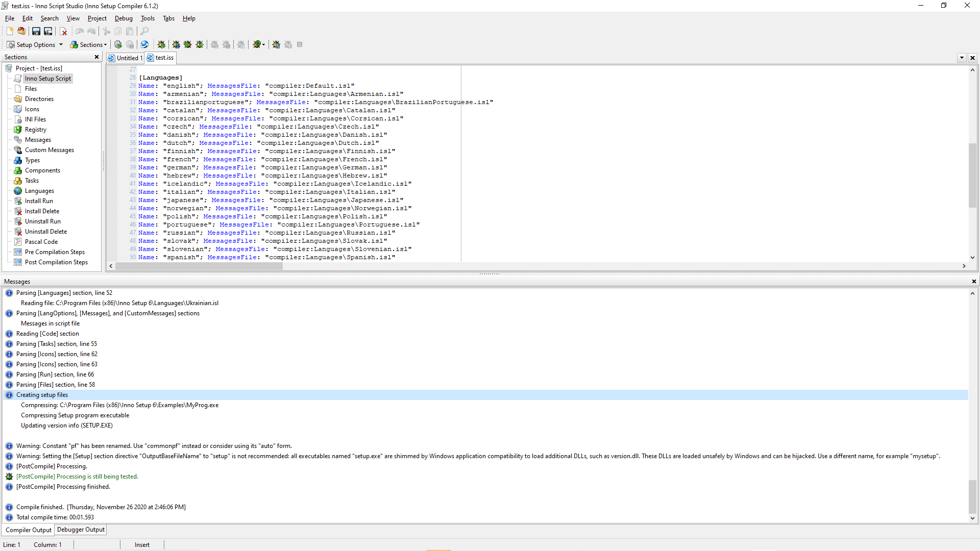Open the View menu
The width and height of the screenshot is (980, 551).
coord(73,18)
